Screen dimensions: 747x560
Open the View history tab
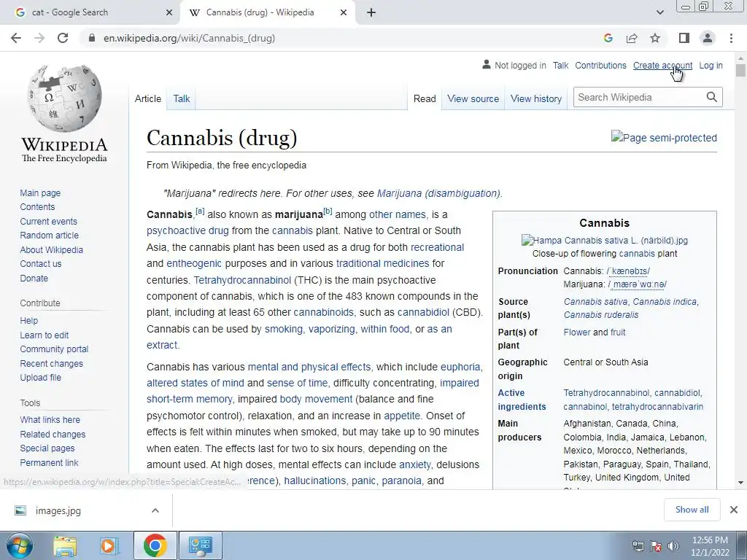point(536,98)
